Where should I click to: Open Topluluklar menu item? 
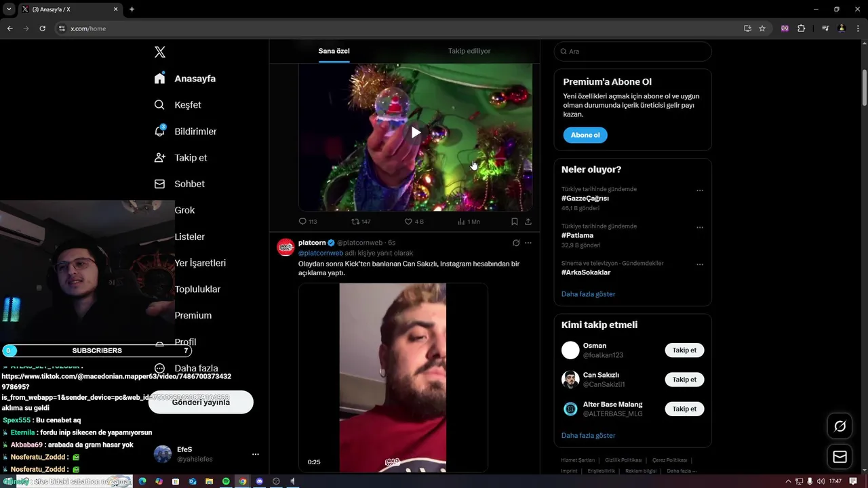[197, 289]
